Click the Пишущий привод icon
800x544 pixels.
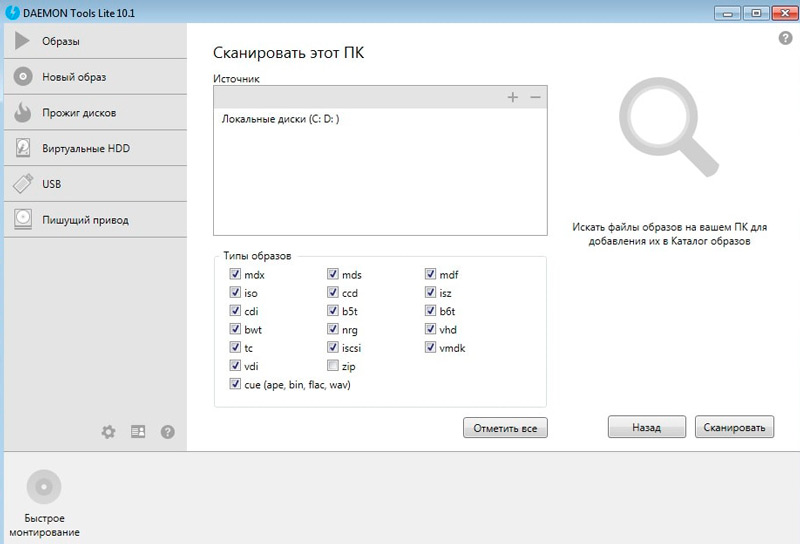pos(23,219)
